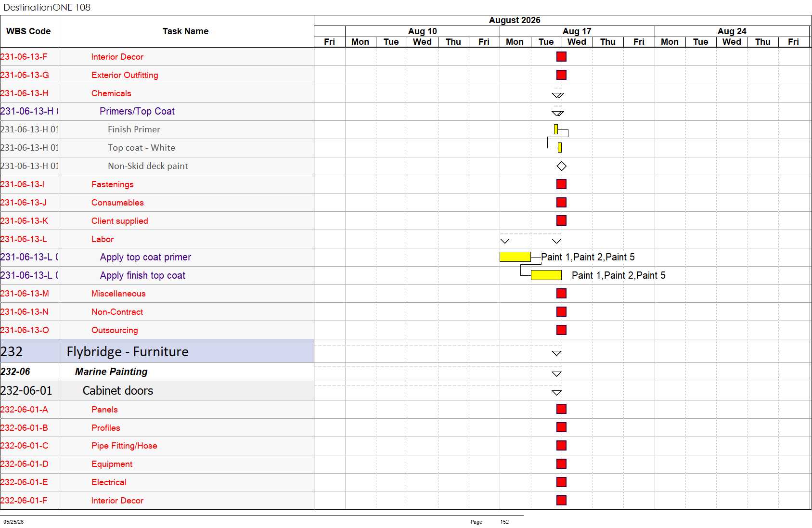Select task name Apply top coat primer
This screenshot has height=528, width=812.
click(145, 257)
